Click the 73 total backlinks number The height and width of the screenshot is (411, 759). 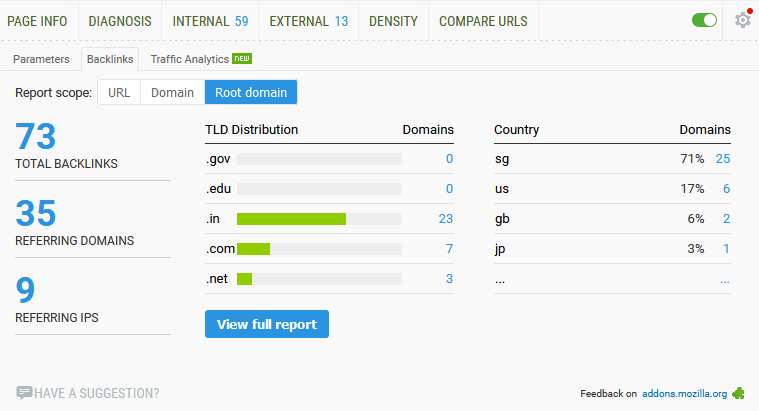click(36, 136)
